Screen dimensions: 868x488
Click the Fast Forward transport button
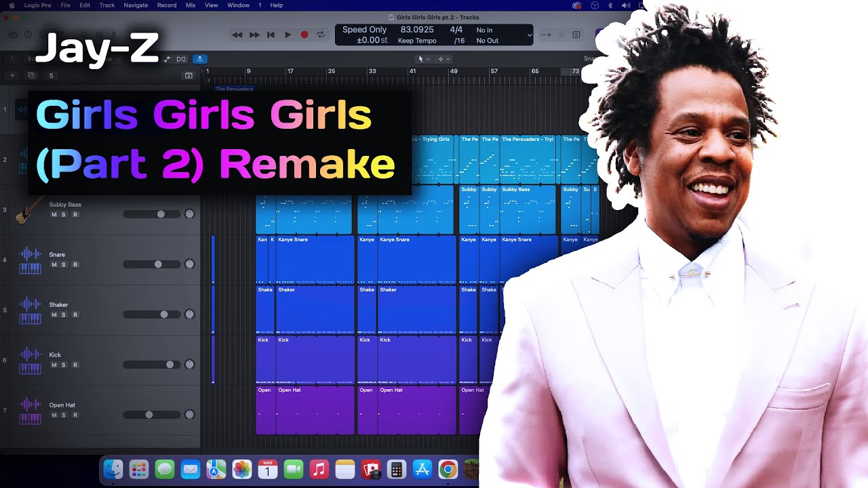click(254, 35)
